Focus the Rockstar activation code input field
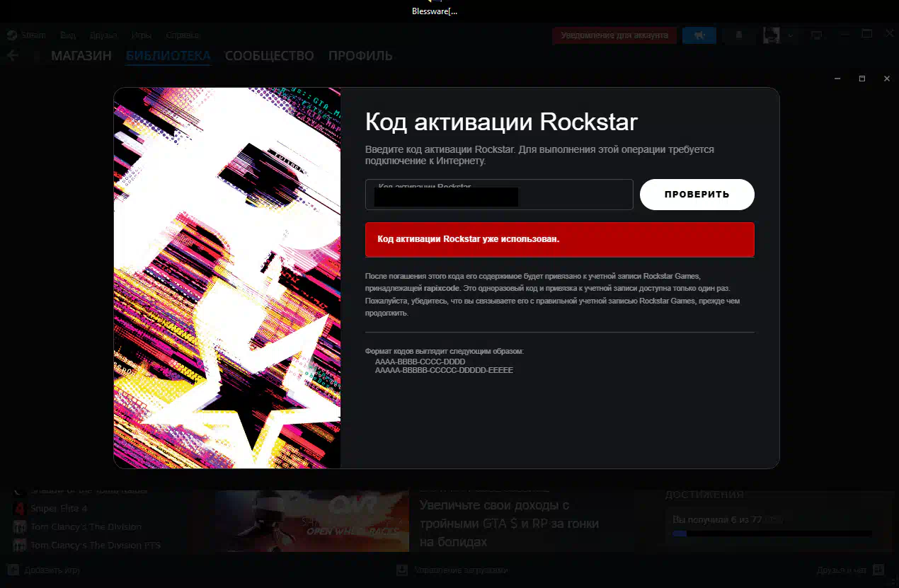 [x=499, y=195]
